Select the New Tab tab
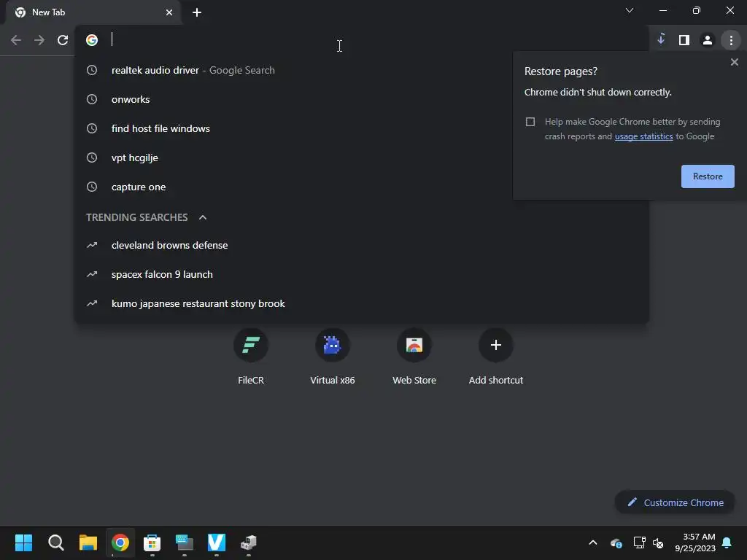Viewport: 747px width, 560px height. (x=93, y=12)
